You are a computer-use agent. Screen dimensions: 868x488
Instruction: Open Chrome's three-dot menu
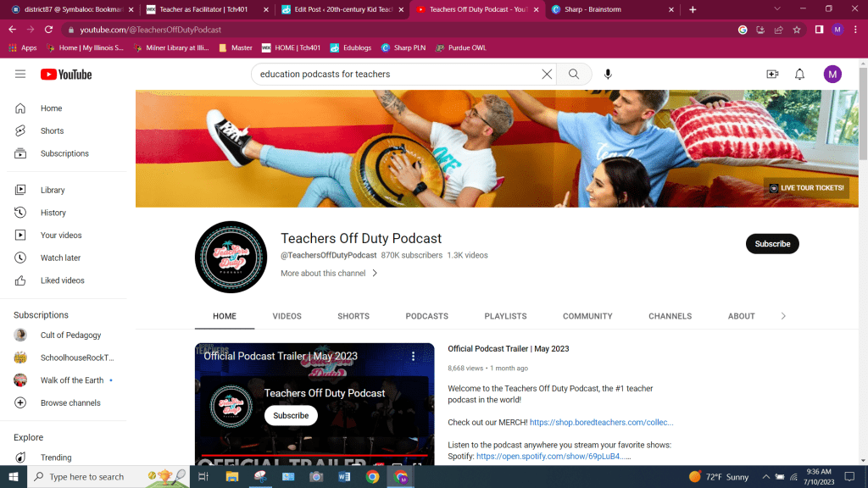pos(855,30)
